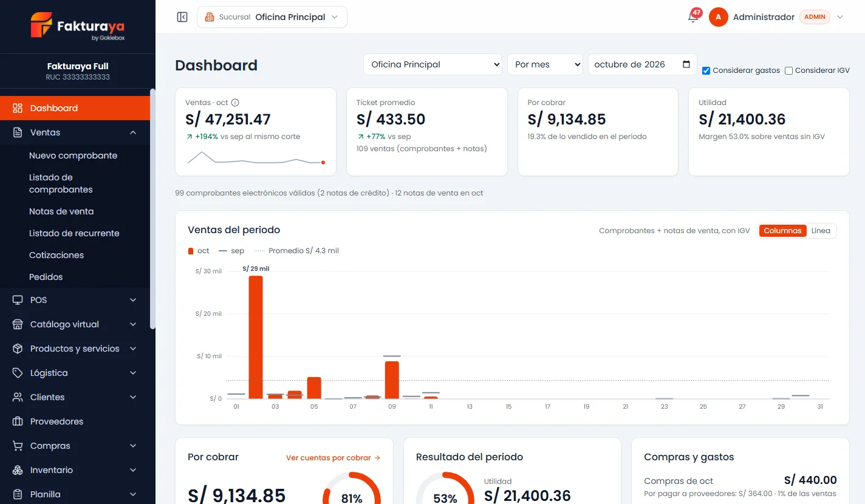
Task: Click the orange oct legend swatch
Action: tap(191, 251)
